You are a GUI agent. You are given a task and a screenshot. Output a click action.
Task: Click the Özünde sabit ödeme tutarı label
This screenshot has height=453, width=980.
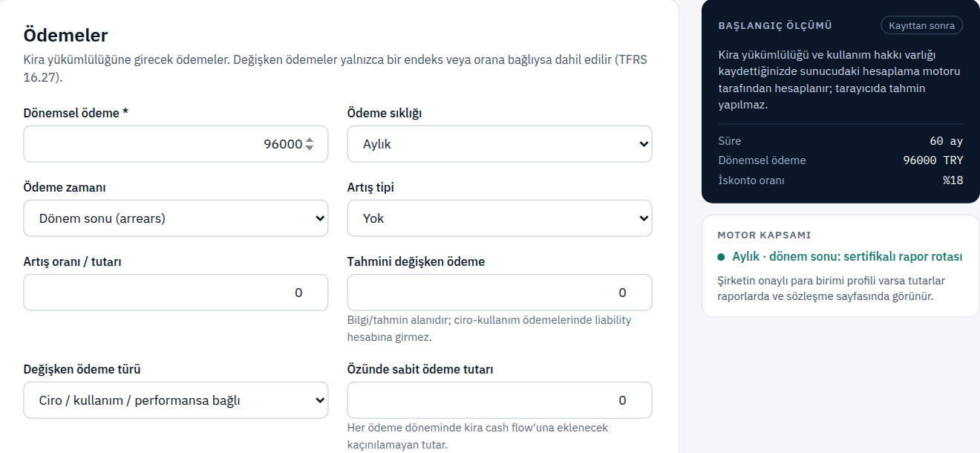pyautogui.click(x=420, y=369)
